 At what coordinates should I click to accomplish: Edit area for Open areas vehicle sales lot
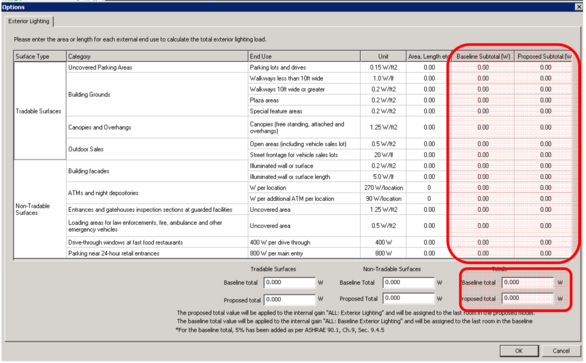pyautogui.click(x=429, y=144)
